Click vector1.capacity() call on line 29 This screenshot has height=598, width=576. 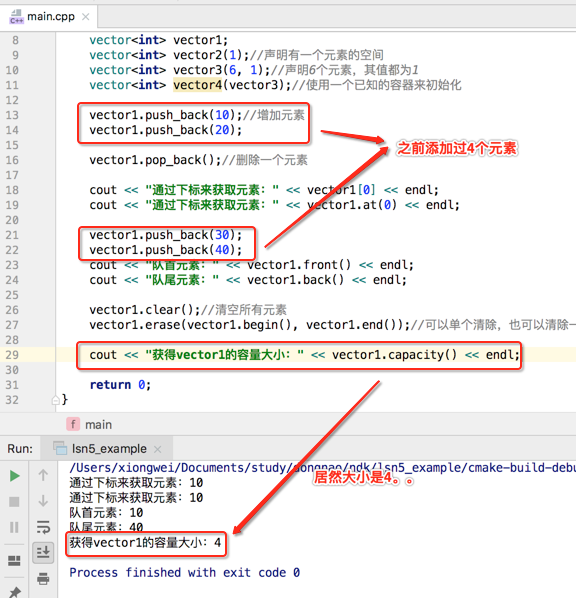pos(394,355)
